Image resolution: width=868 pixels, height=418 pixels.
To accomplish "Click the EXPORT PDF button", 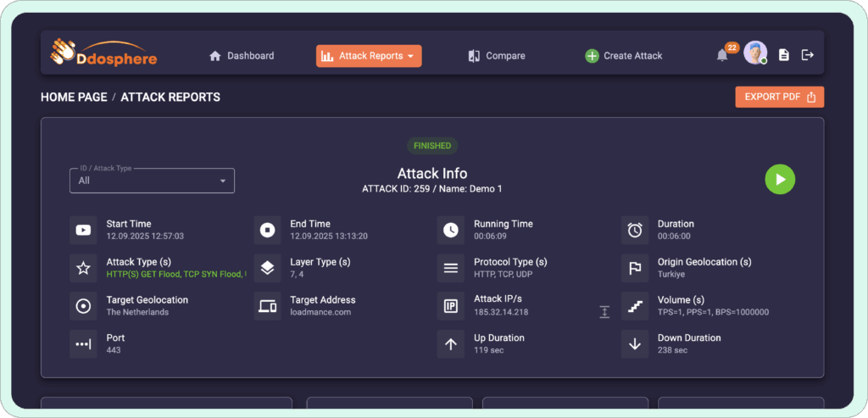I will point(779,97).
